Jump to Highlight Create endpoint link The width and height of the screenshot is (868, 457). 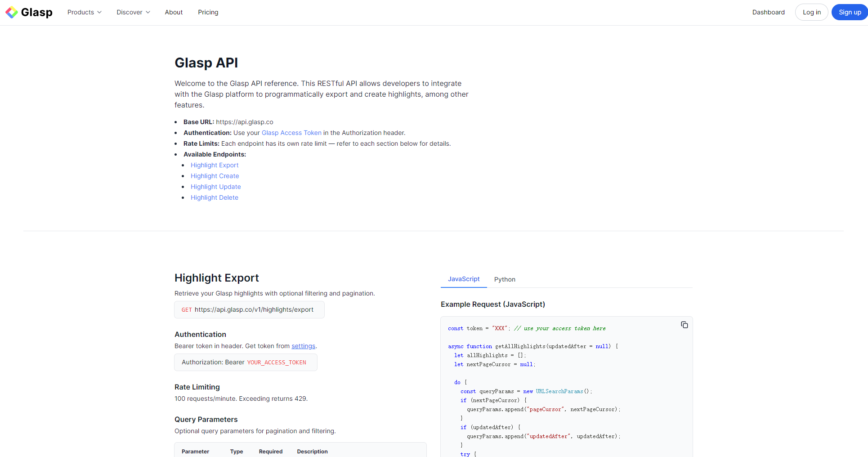215,176
